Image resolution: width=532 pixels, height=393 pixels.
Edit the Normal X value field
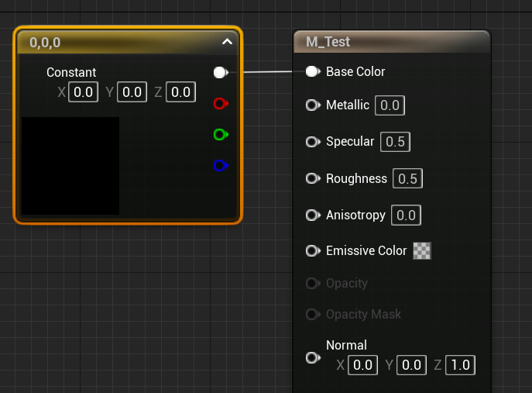tap(362, 365)
